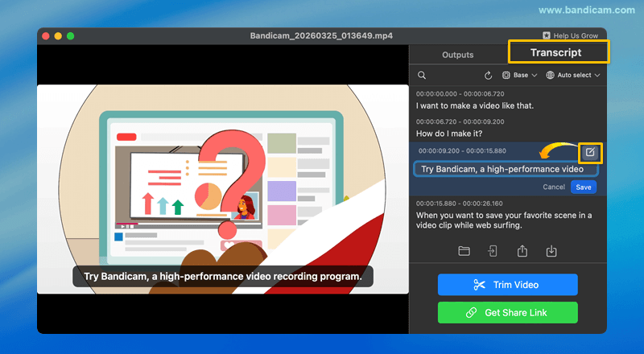Click the refresh transcript icon
644x354 pixels.
point(488,76)
